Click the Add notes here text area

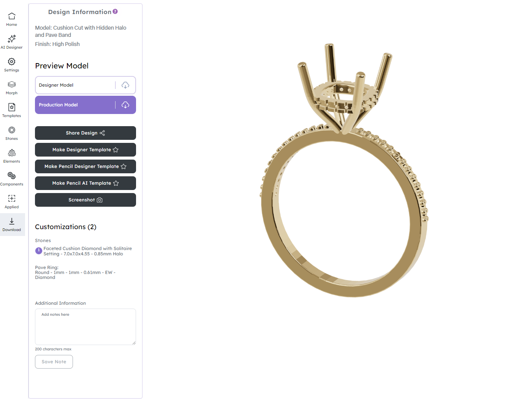click(x=85, y=327)
